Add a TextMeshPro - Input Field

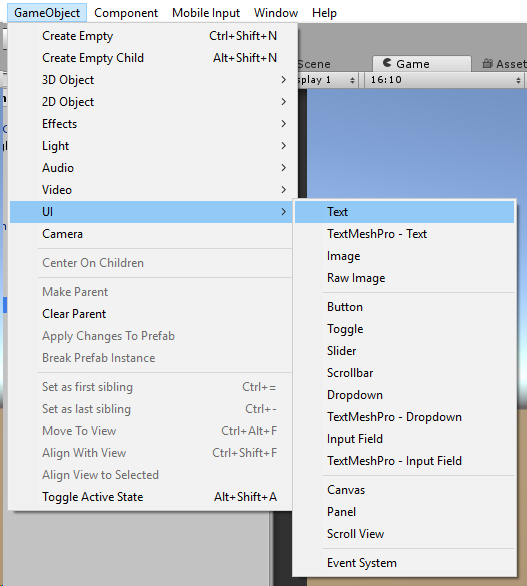coord(404,461)
